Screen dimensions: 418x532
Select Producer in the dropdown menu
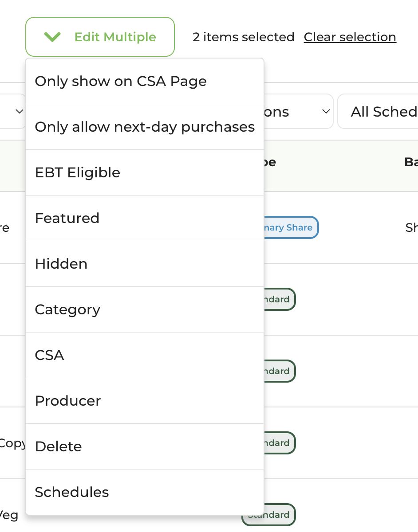pos(145,401)
